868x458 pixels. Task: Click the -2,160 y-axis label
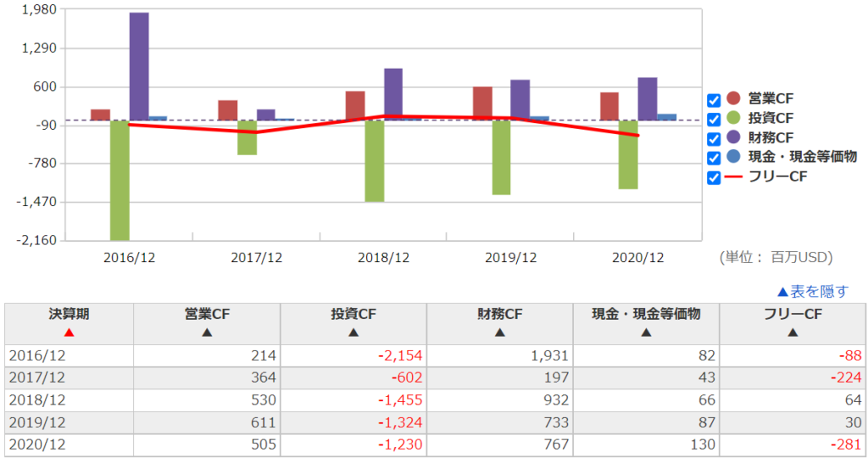coord(36,240)
